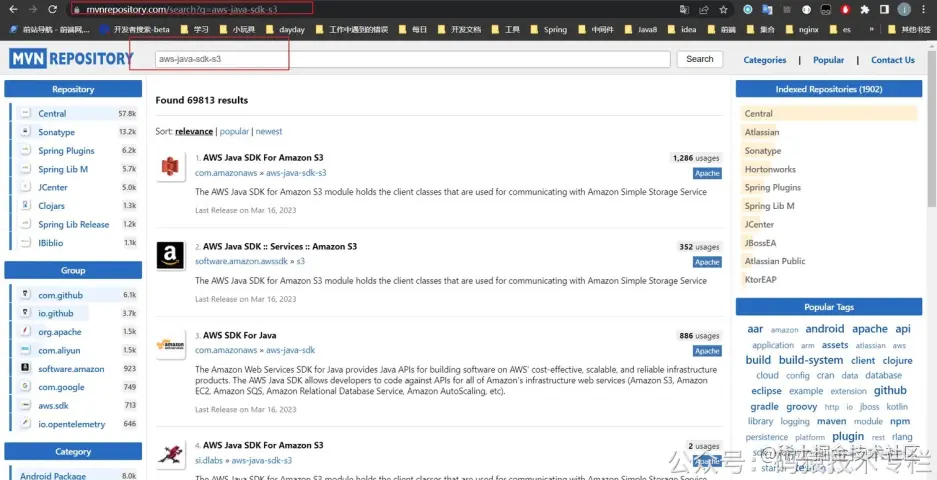This screenshot has height=480, width=937.
Task: Click the Apache license badge of result 1
Action: [707, 173]
